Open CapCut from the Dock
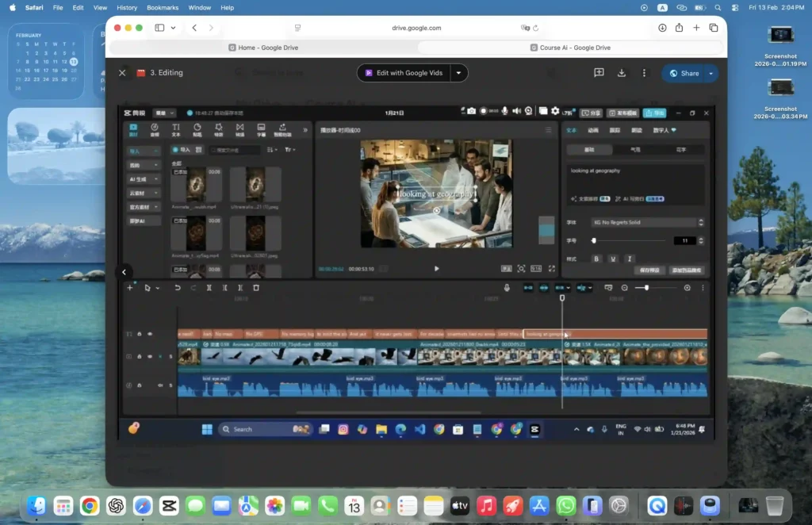The image size is (812, 525). pyautogui.click(x=168, y=505)
